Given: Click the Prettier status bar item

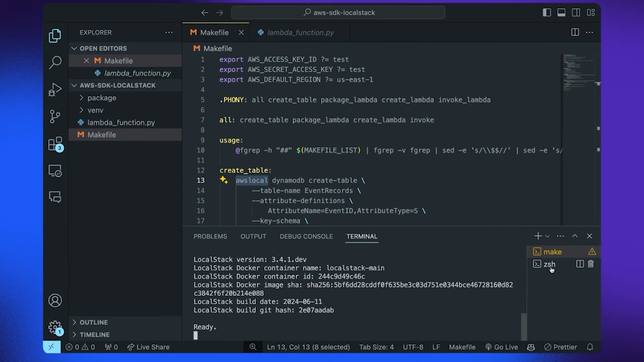Looking at the screenshot, I should click(560, 347).
